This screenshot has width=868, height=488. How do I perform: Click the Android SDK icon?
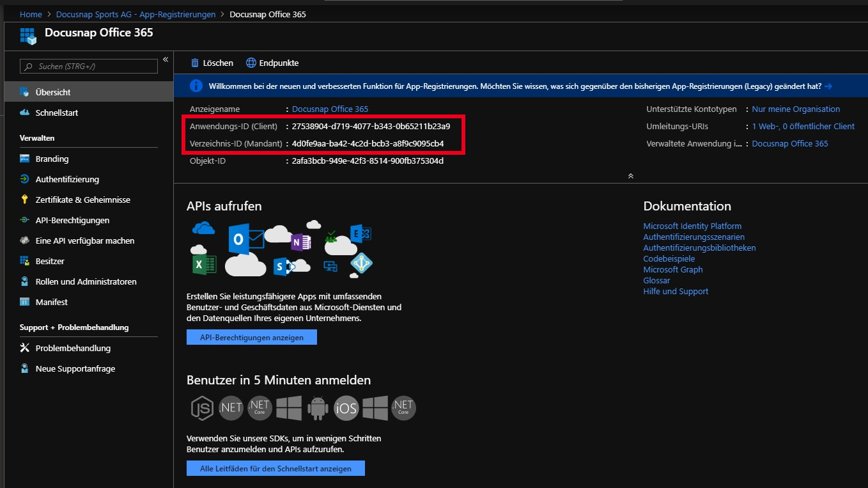[318, 408]
